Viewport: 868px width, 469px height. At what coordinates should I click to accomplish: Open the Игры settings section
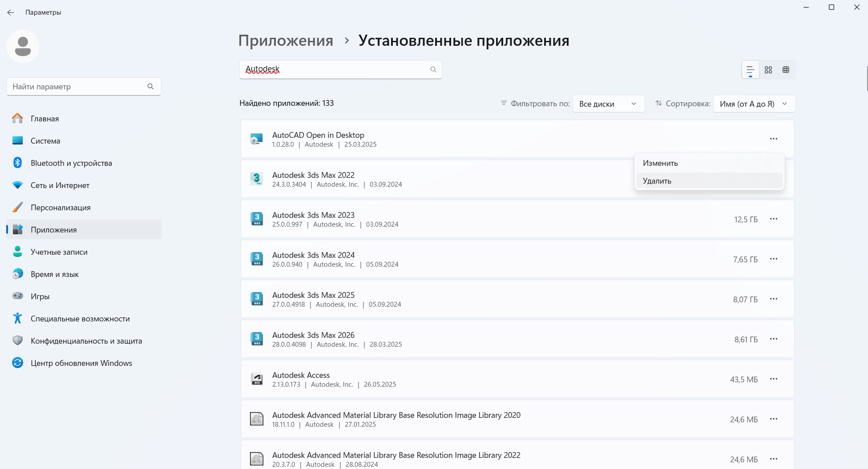40,296
